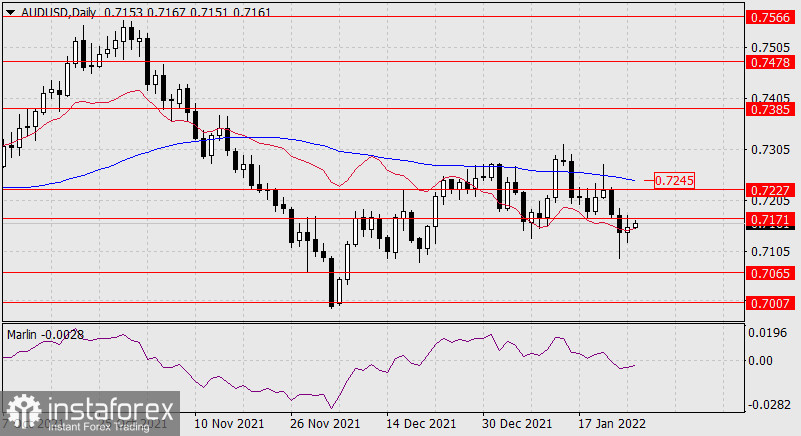Click the 0.7385 price level tag
The height and width of the screenshot is (436, 801).
click(771, 107)
